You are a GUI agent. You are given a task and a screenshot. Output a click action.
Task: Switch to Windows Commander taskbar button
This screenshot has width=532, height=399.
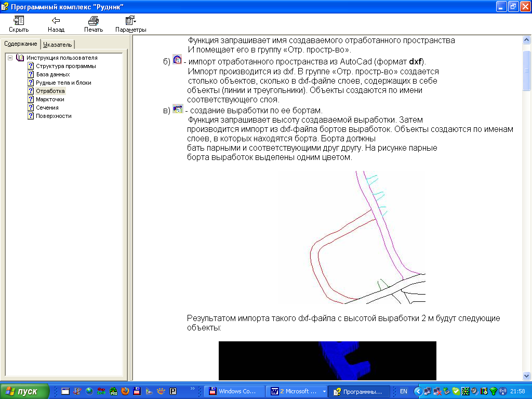tap(233, 391)
